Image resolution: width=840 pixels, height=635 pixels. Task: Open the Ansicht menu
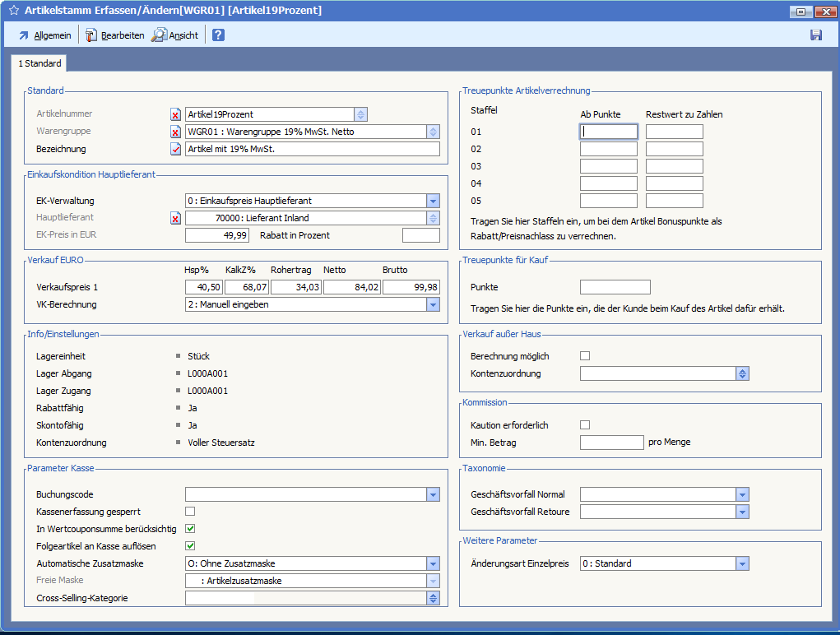click(174, 35)
